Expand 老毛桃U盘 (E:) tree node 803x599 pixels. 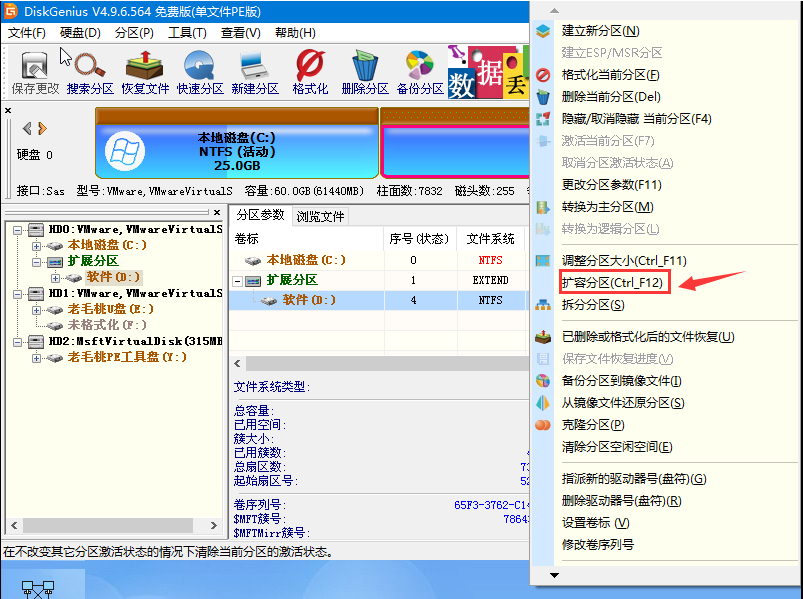click(36, 310)
